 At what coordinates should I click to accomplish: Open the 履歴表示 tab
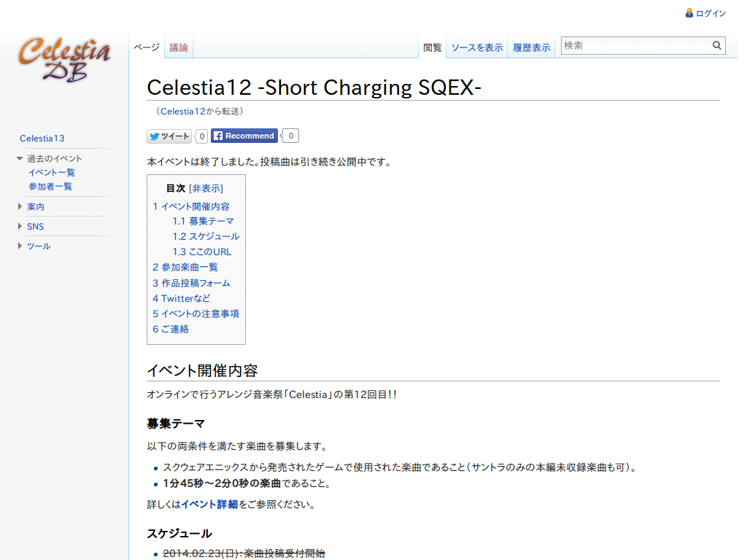coord(531,47)
